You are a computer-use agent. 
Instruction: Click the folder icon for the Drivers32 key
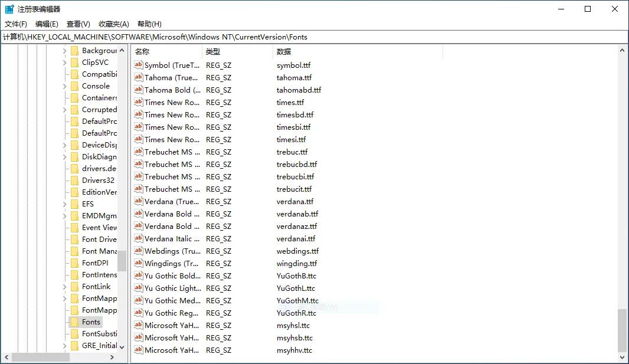(74, 181)
